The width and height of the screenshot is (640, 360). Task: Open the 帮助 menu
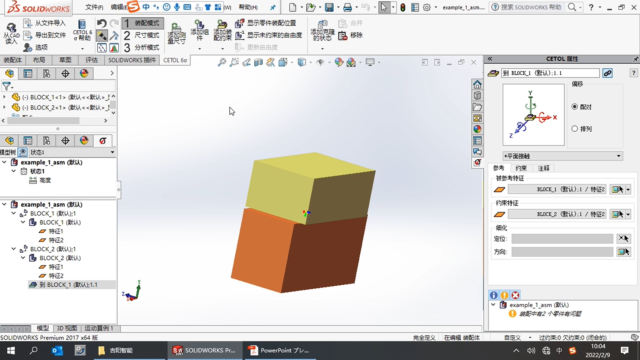point(249,7)
